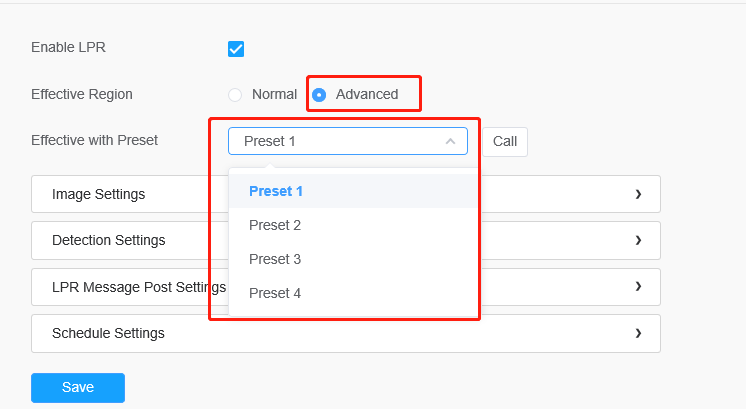Pick Preset 4 in the list
Image resolution: width=746 pixels, height=409 pixels.
click(x=353, y=293)
